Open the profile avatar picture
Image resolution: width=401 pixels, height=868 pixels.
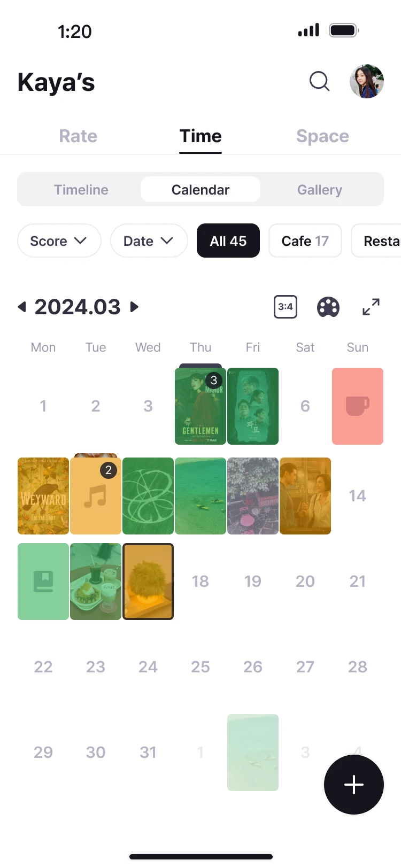[367, 82]
